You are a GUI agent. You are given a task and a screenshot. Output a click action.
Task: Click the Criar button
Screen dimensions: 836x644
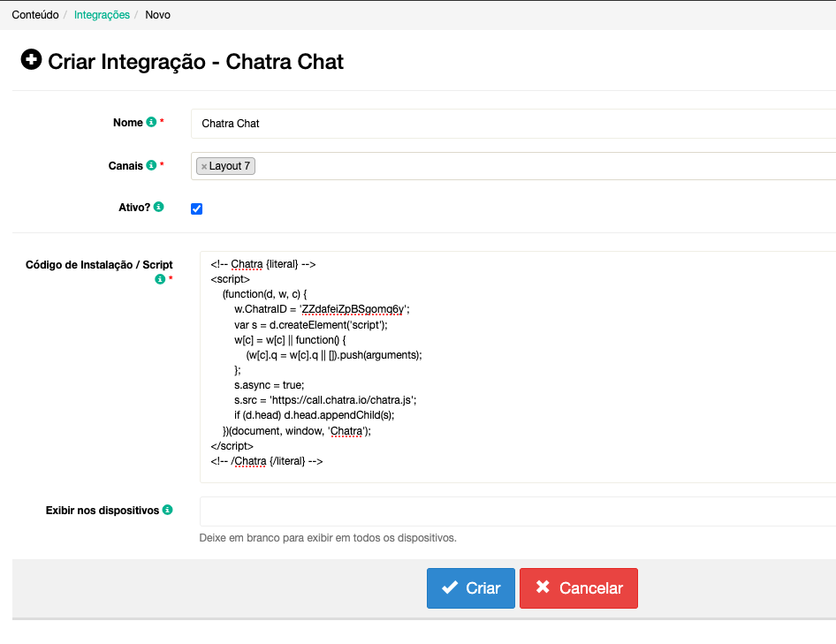[471, 588]
